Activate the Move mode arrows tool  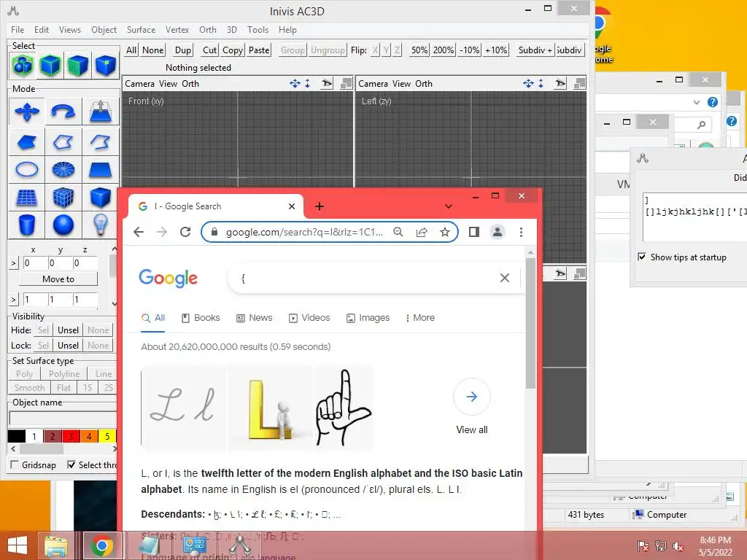pyautogui.click(x=27, y=112)
